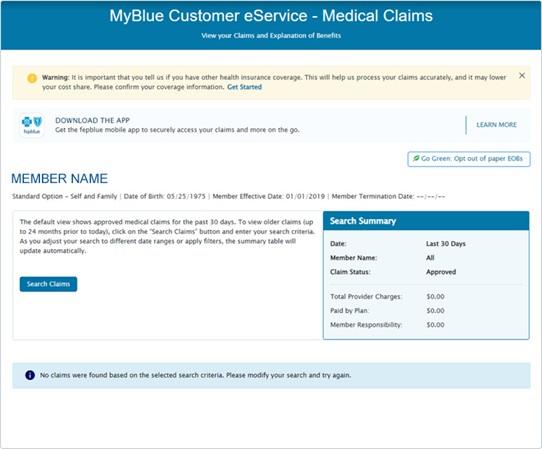
Task: Dismiss the warning banner with the X
Action: [522, 75]
